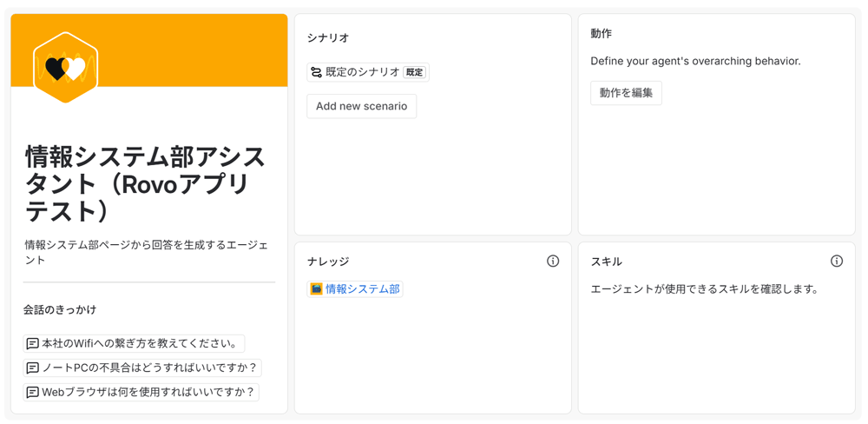Click the 会話のきっかけ heading
This screenshot has width=868, height=424.
pyautogui.click(x=60, y=310)
